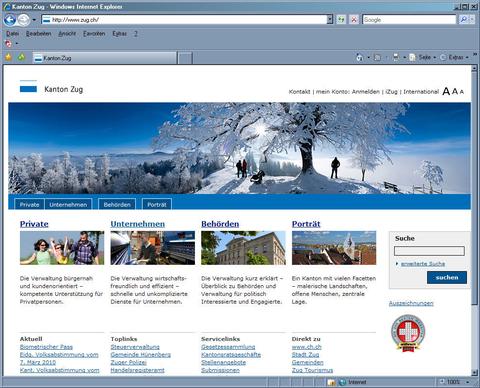Screen dimensions: 480x388
Task: Click the iZug link in header
Action: tap(392, 92)
